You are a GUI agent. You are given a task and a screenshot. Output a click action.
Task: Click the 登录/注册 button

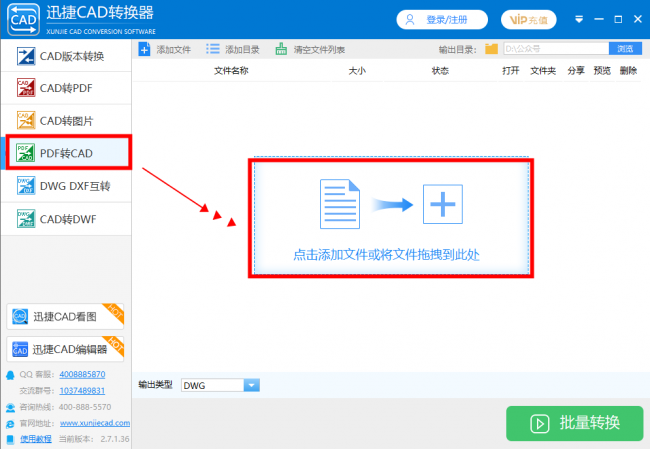442,19
